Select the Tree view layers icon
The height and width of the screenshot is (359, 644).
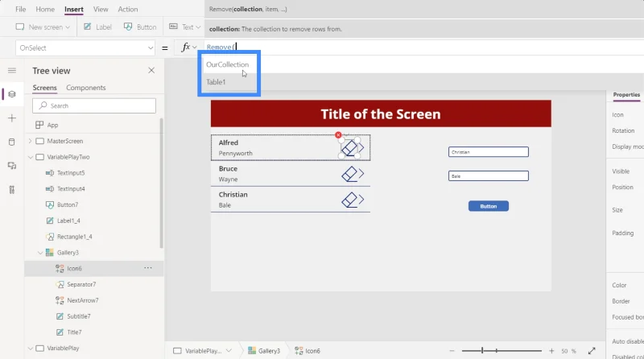click(12, 94)
